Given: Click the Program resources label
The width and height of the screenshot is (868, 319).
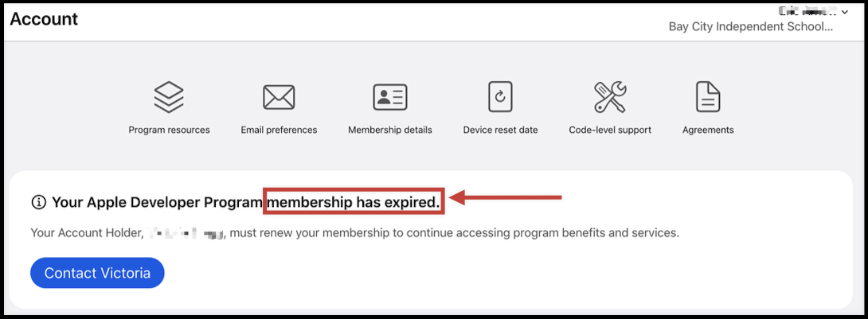Looking at the screenshot, I should (x=169, y=130).
